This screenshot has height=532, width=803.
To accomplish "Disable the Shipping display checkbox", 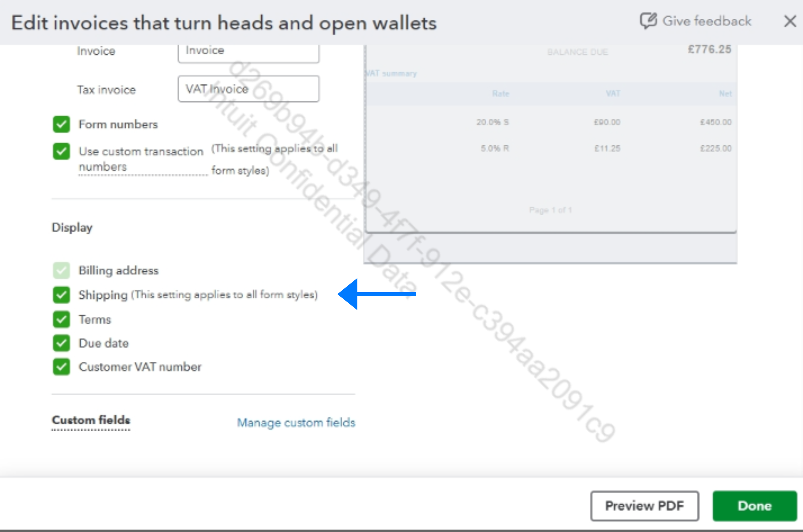I will pyautogui.click(x=62, y=294).
